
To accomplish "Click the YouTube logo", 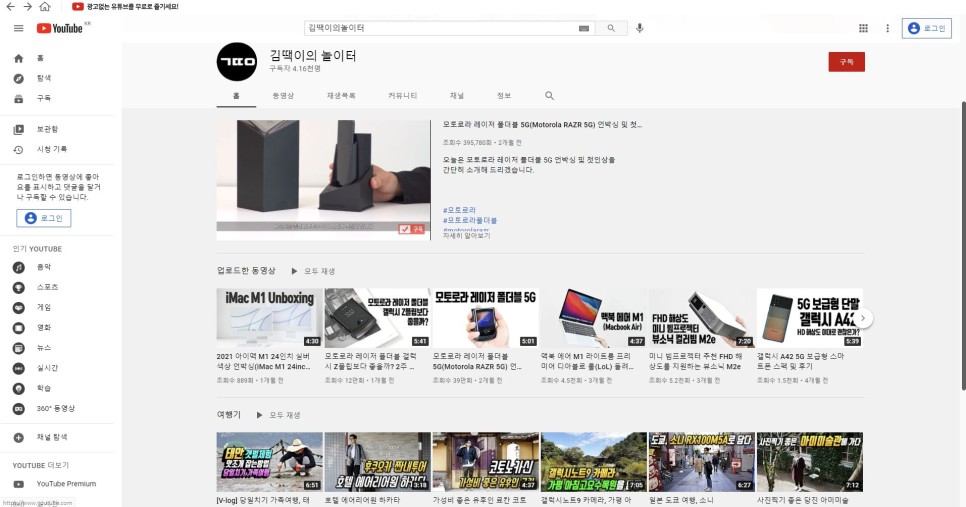I will click(x=60, y=28).
